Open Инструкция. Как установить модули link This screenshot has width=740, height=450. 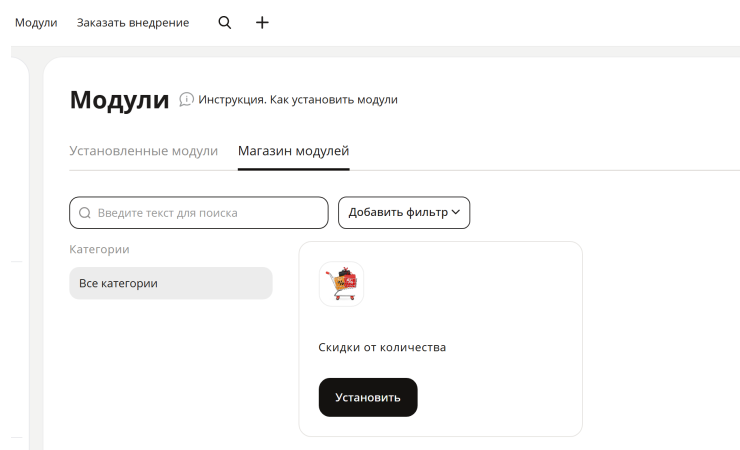tap(298, 100)
